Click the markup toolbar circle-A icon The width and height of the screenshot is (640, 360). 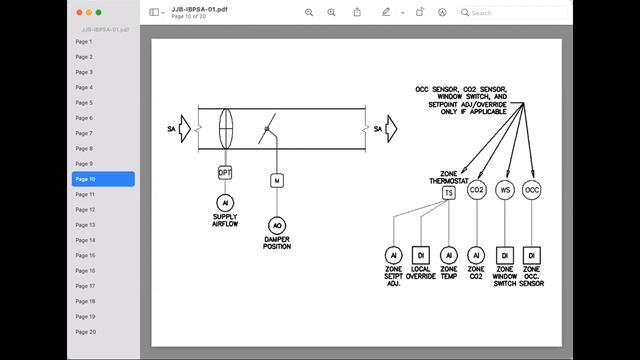coord(442,12)
